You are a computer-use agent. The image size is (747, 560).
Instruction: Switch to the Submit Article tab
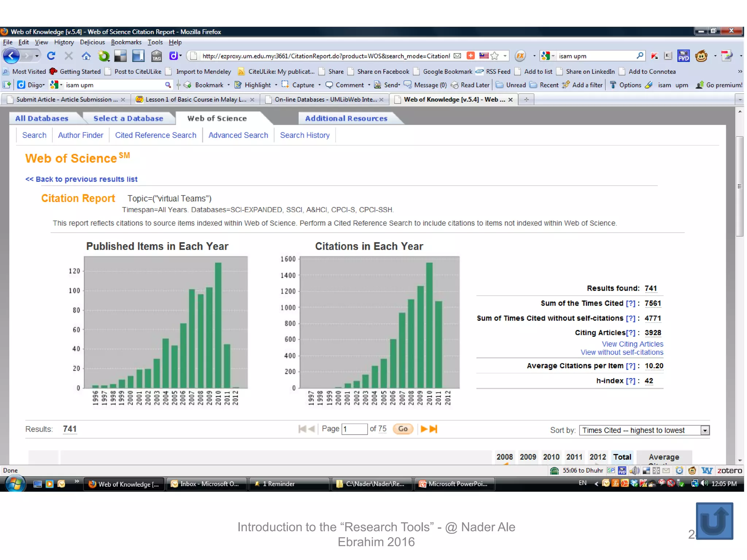pos(66,100)
